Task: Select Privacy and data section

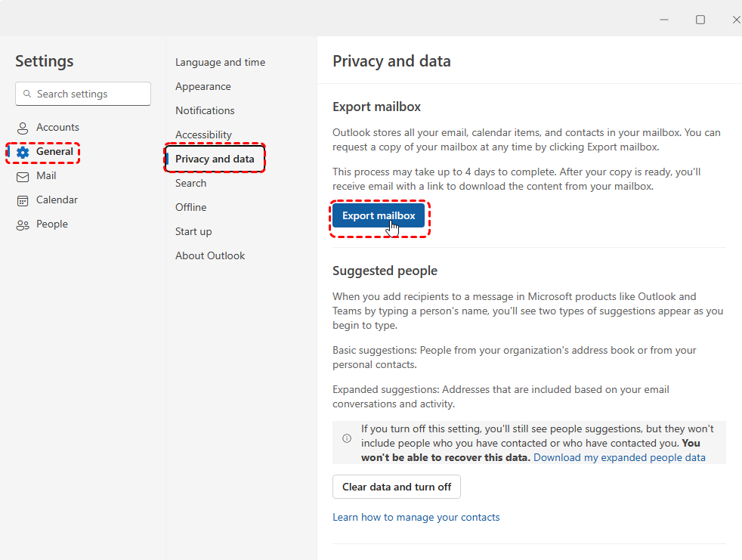Action: 215,159
